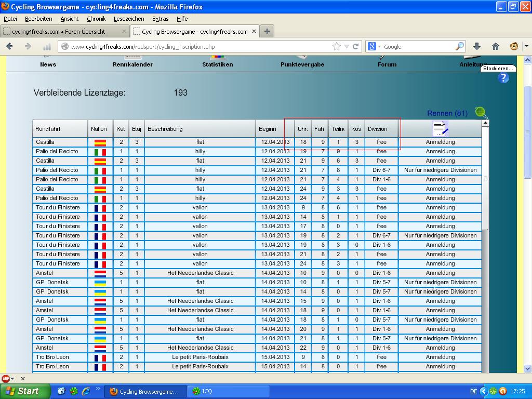532x399 pixels.
Task: Open new tab with plus button
Action: pyautogui.click(x=267, y=31)
